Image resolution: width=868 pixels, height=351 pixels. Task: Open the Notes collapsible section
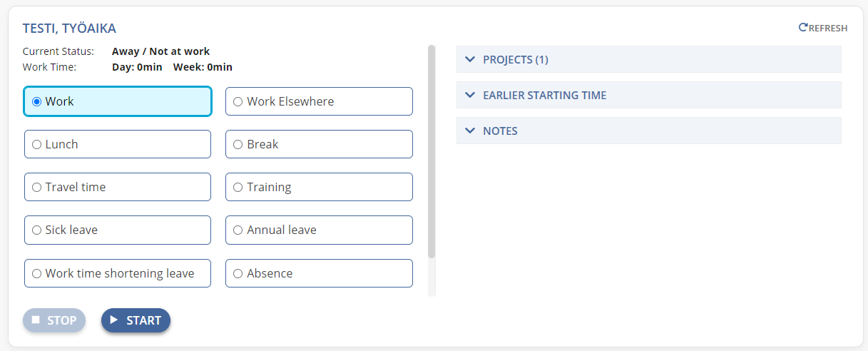click(x=649, y=131)
